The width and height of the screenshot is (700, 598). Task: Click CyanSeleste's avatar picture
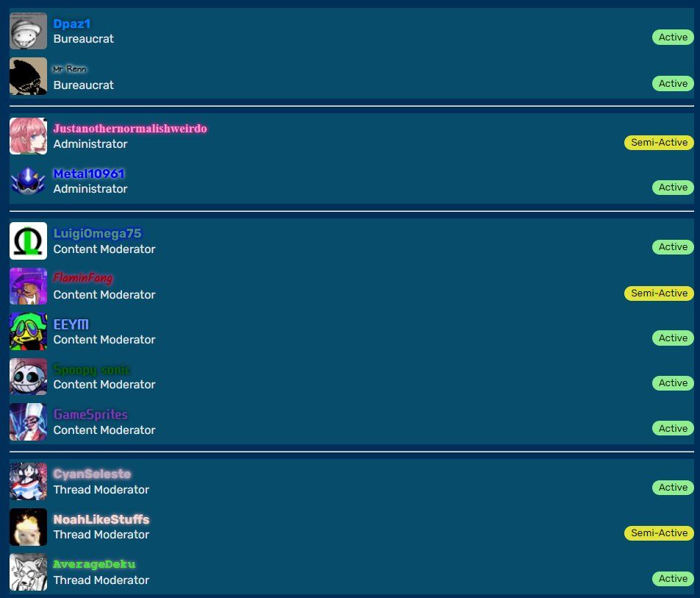click(x=28, y=482)
